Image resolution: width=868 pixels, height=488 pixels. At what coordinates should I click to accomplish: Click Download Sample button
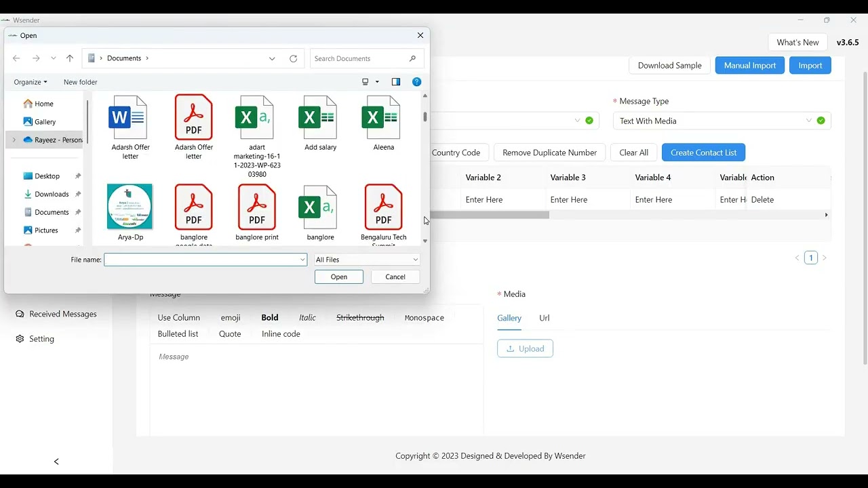click(669, 65)
